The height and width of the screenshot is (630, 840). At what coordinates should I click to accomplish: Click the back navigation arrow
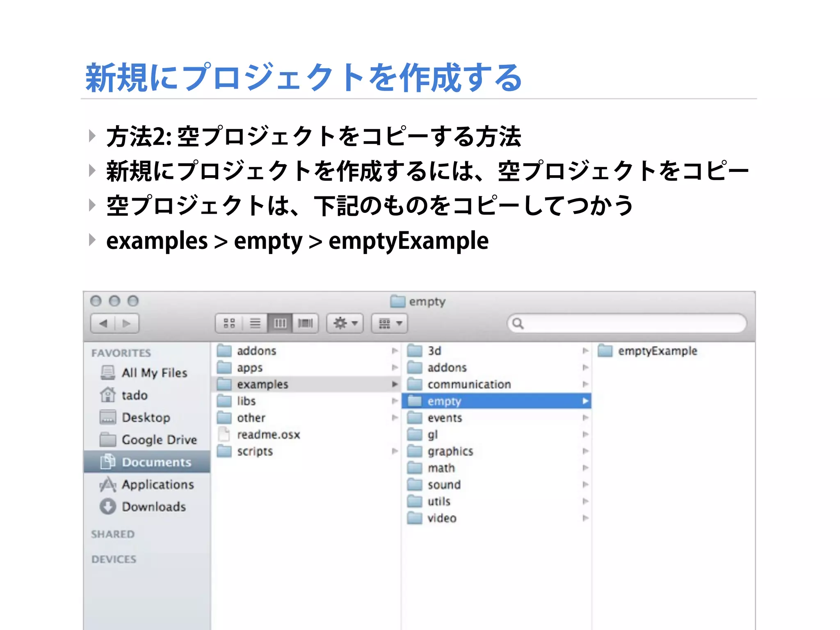103,323
